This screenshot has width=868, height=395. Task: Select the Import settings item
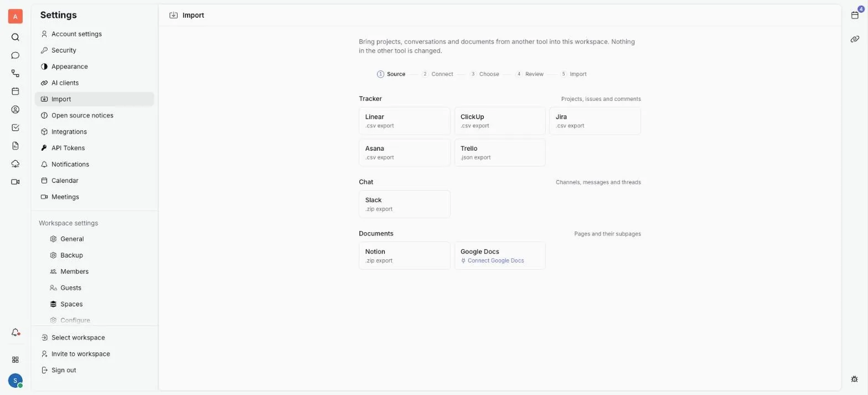(x=94, y=99)
